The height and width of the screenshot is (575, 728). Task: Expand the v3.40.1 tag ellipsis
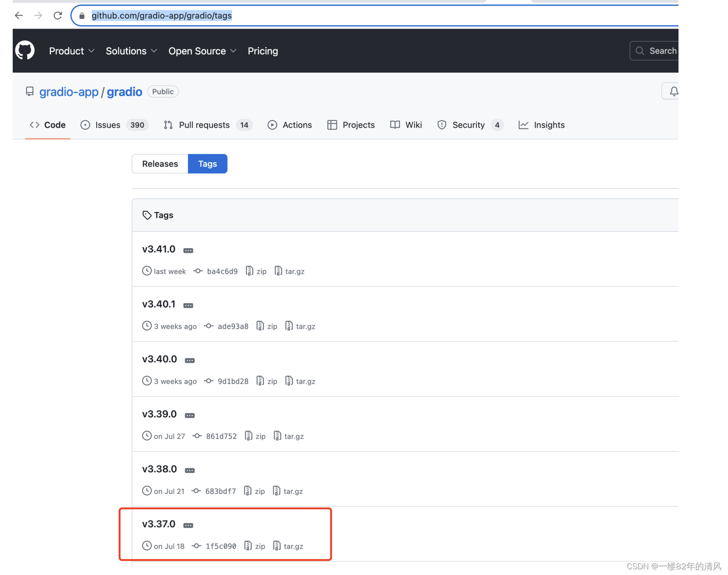coord(188,305)
